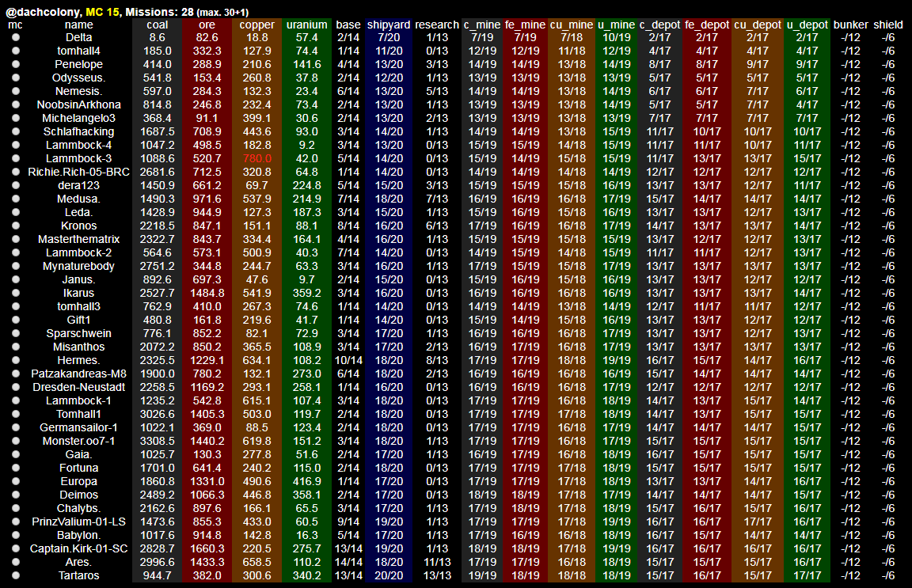Select the radio button next to Delta
912x588 pixels.
tap(16, 37)
